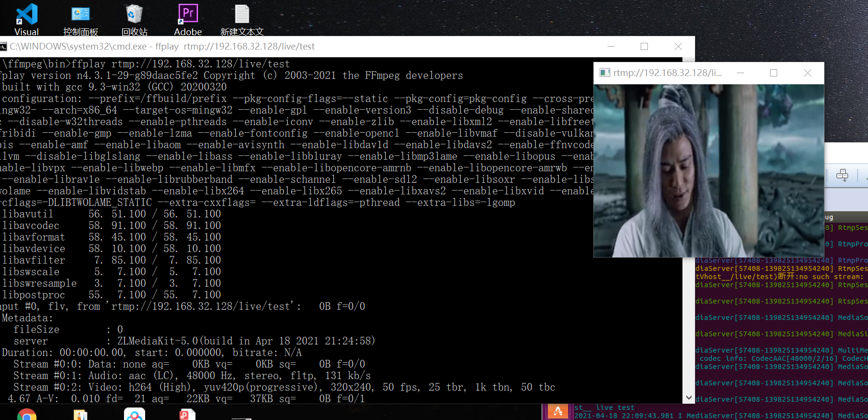The height and width of the screenshot is (420, 868).
Task: Click the 'server : ZLMediaKit-5.0' line
Action: point(194,341)
